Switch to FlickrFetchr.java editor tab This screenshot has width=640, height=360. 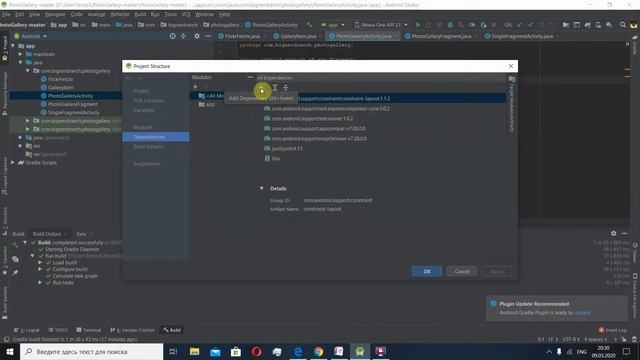pos(242,36)
